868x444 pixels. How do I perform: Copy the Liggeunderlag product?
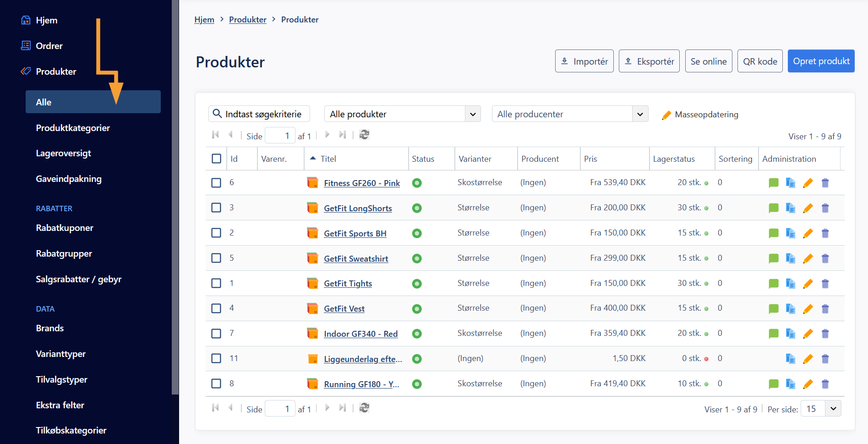pos(791,359)
